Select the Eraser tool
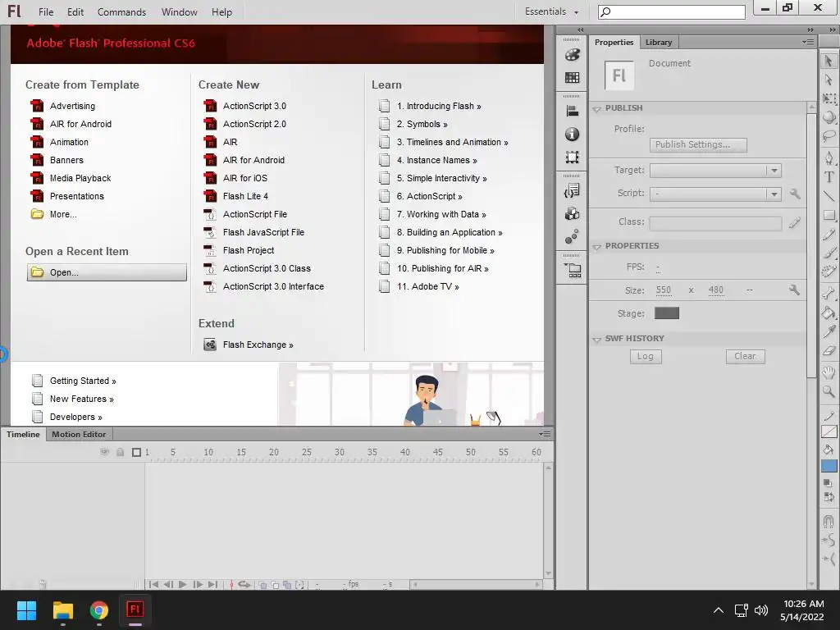 pyautogui.click(x=829, y=351)
